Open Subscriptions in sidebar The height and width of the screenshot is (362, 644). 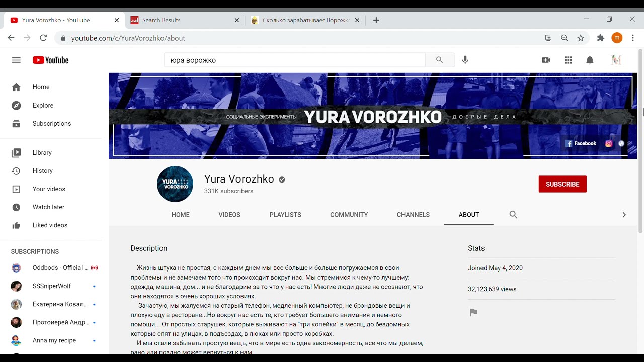click(51, 123)
